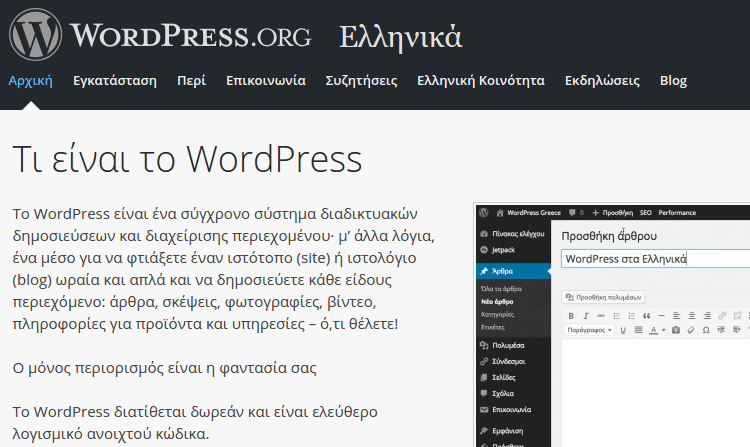Screen dimensions: 750x447
Task: Click the Προσθήκη άρθρου heading
Action: tap(609, 236)
